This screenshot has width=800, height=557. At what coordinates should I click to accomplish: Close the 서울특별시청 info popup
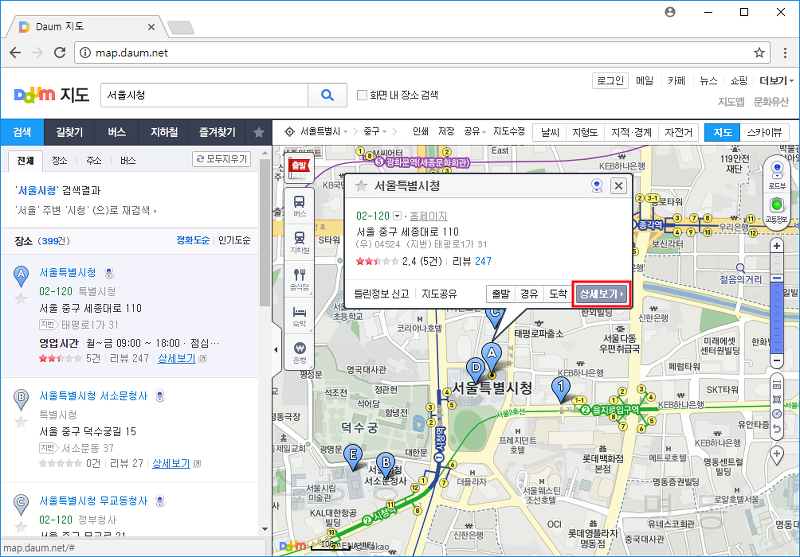coord(618,186)
